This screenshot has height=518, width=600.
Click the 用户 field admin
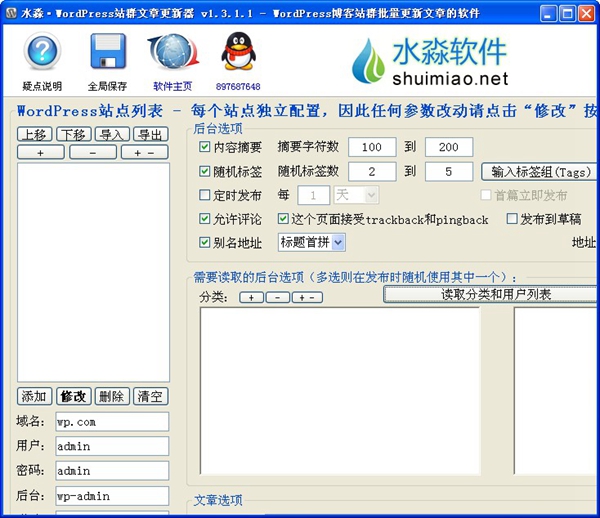(x=112, y=446)
